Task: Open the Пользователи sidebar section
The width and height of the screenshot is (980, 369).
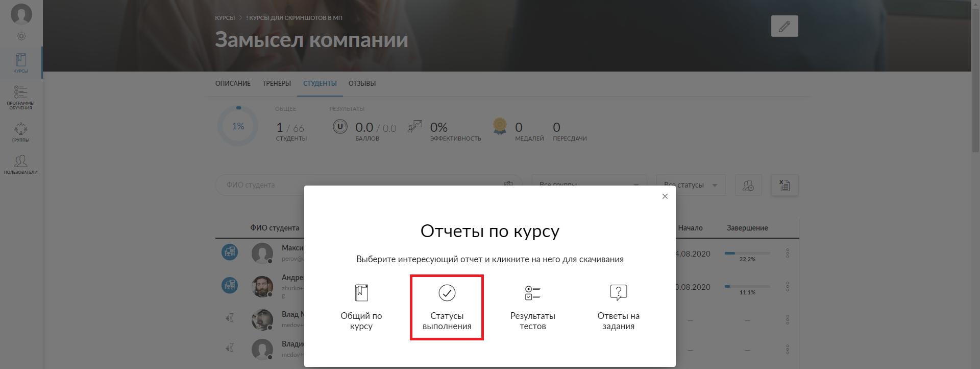Action: point(21,165)
